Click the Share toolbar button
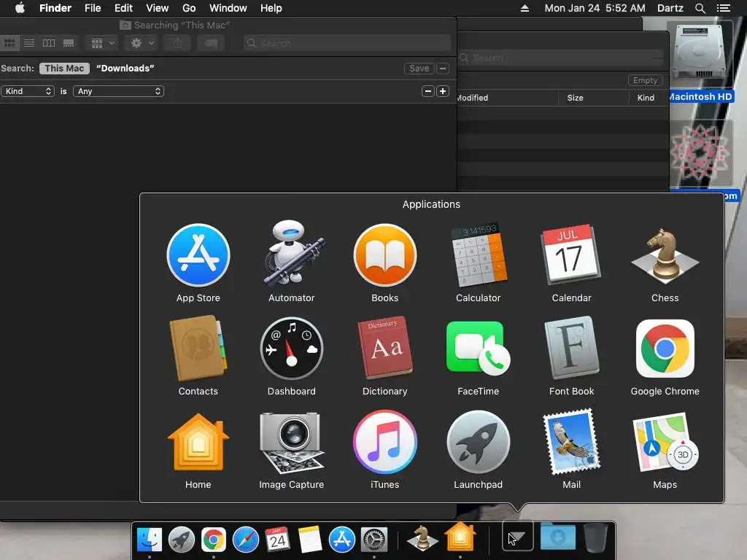Image resolution: width=747 pixels, height=560 pixels. pos(177,43)
